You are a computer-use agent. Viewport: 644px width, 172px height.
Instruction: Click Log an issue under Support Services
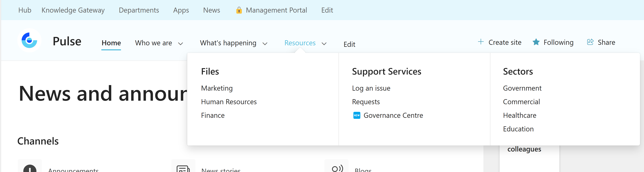371,88
